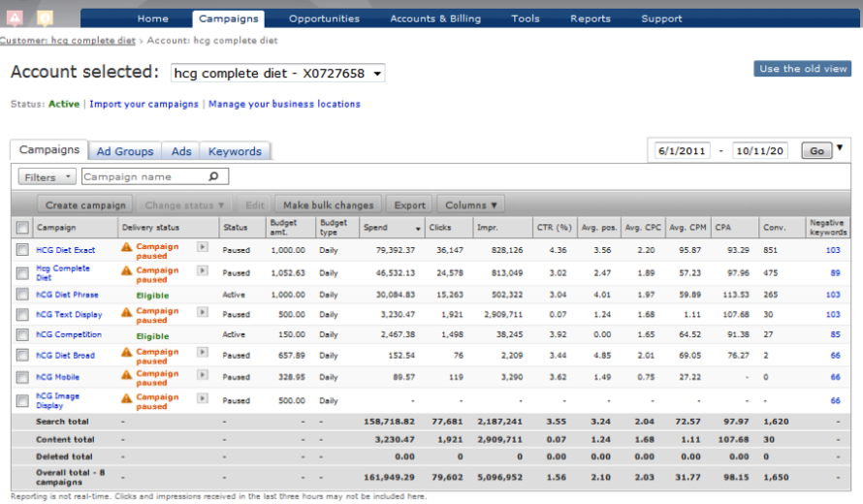Click Make bulk changes button

(x=328, y=205)
